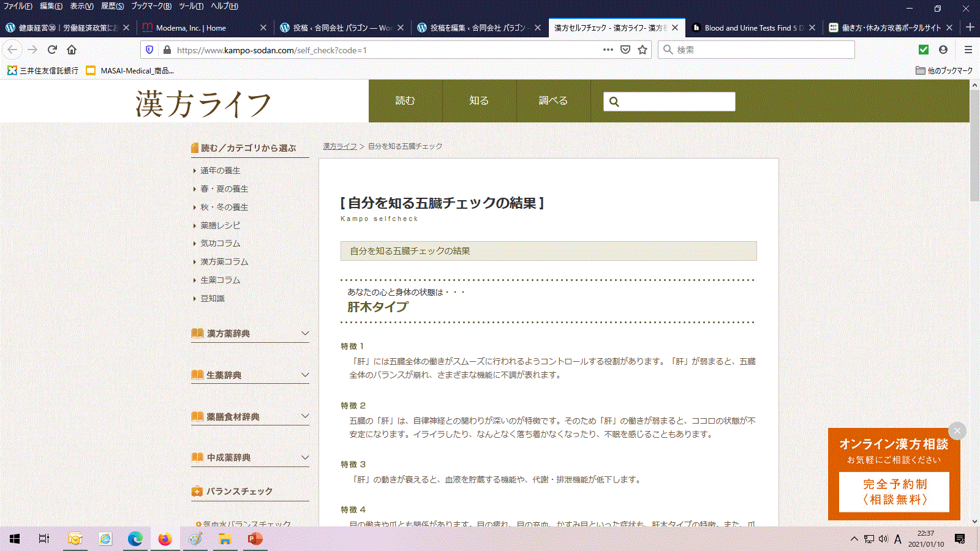Screen dimensions: 980x551
Task: Close the 健康経営 tab
Action: [126, 28]
